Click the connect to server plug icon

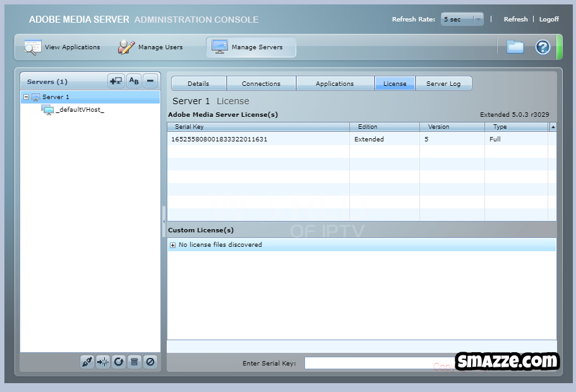coord(87,362)
